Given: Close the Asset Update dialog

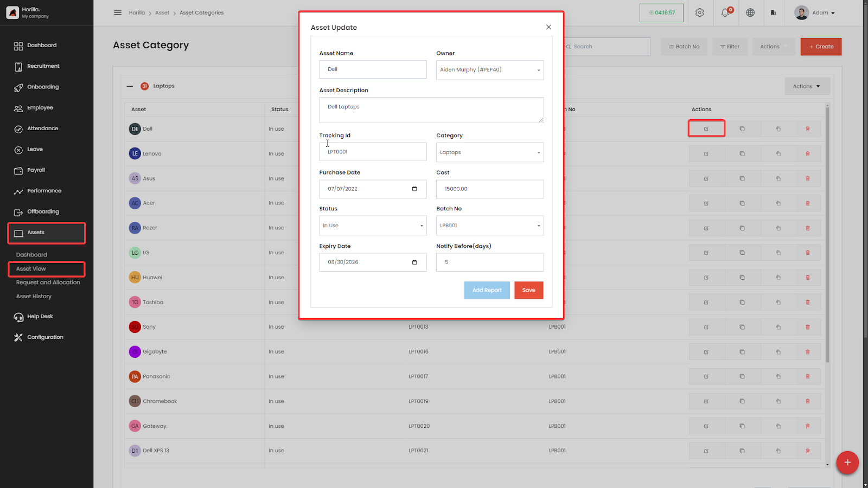Looking at the screenshot, I should coord(548,27).
